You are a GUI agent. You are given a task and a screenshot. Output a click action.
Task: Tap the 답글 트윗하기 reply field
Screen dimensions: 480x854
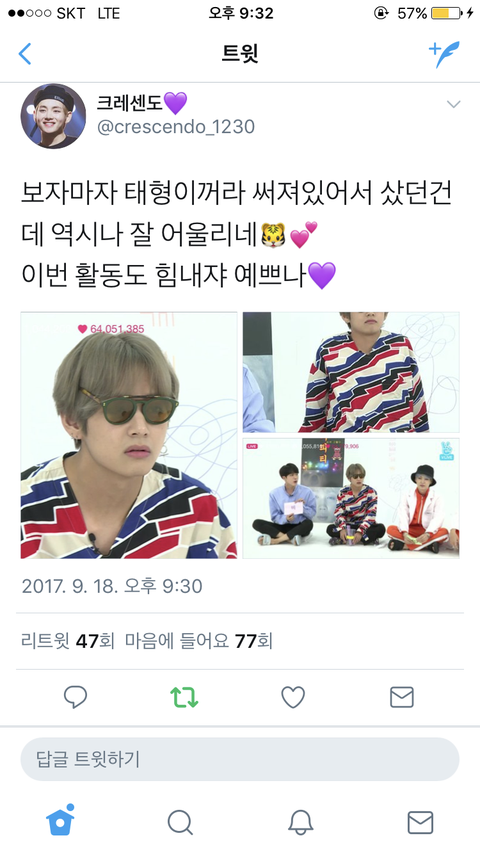240,759
